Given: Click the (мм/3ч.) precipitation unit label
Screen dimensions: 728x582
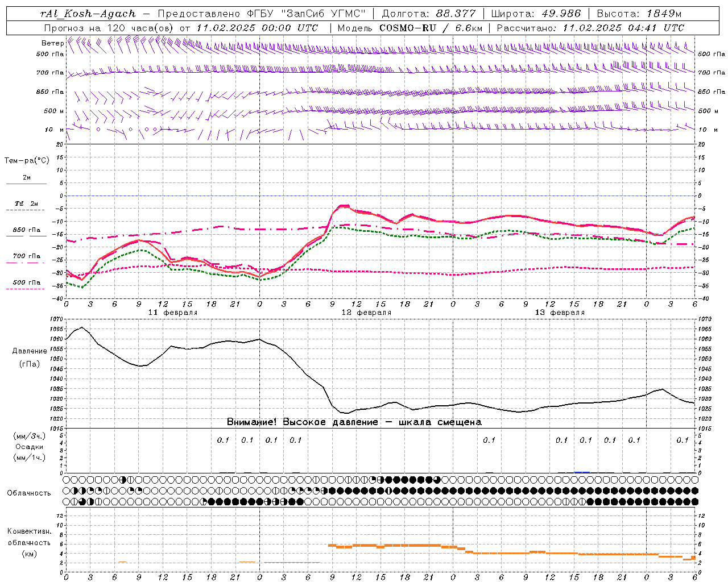Looking at the screenshot, I should pyautogui.click(x=30, y=436).
